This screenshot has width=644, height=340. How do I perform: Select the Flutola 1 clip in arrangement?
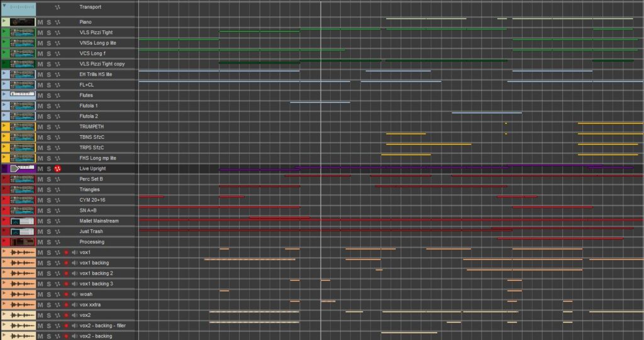pyautogui.click(x=320, y=102)
